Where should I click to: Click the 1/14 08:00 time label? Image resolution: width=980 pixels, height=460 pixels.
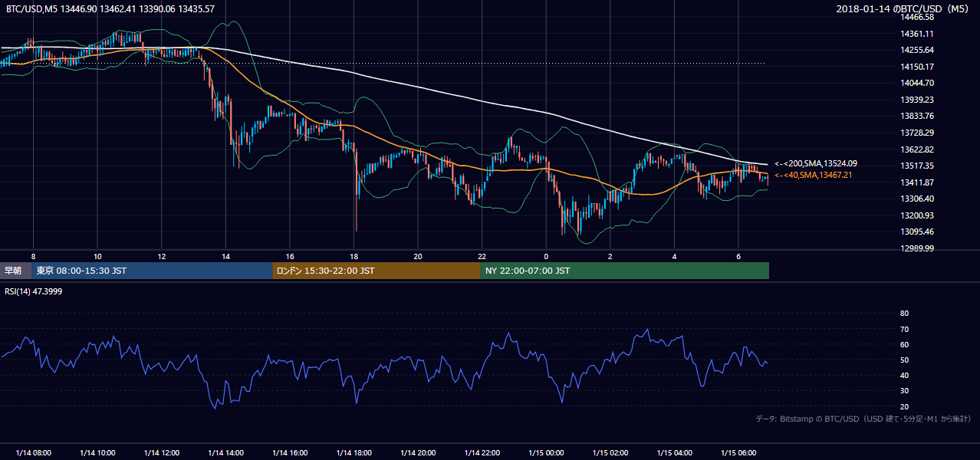click(x=33, y=452)
